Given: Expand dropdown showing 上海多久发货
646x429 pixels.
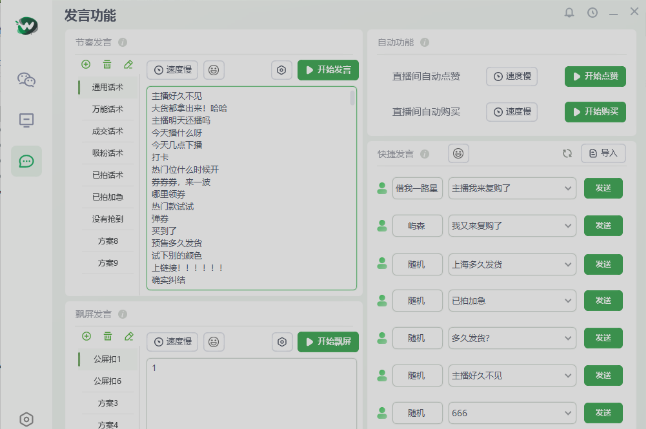Looking at the screenshot, I should (x=567, y=263).
